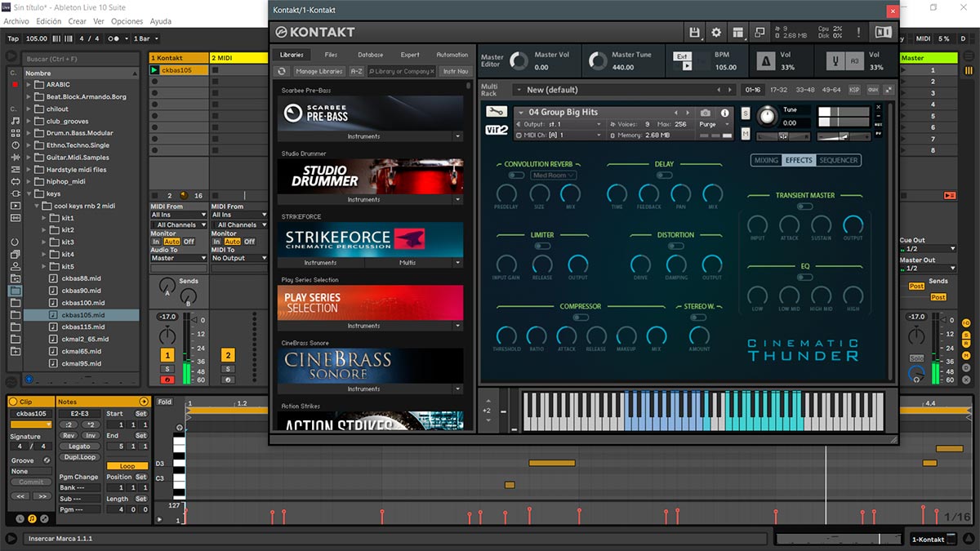
Task: Solo the Kontakt instrument with S button
Action: (x=746, y=113)
